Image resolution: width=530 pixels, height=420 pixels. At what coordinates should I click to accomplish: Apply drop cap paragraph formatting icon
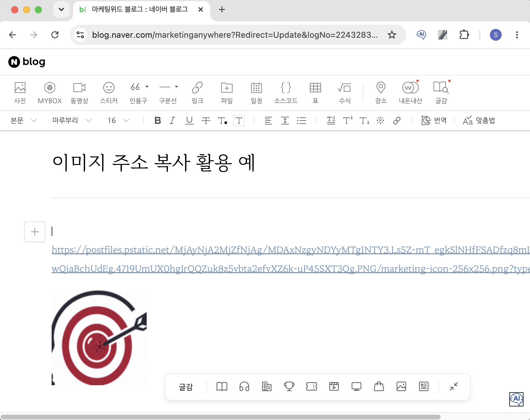[x=331, y=120]
